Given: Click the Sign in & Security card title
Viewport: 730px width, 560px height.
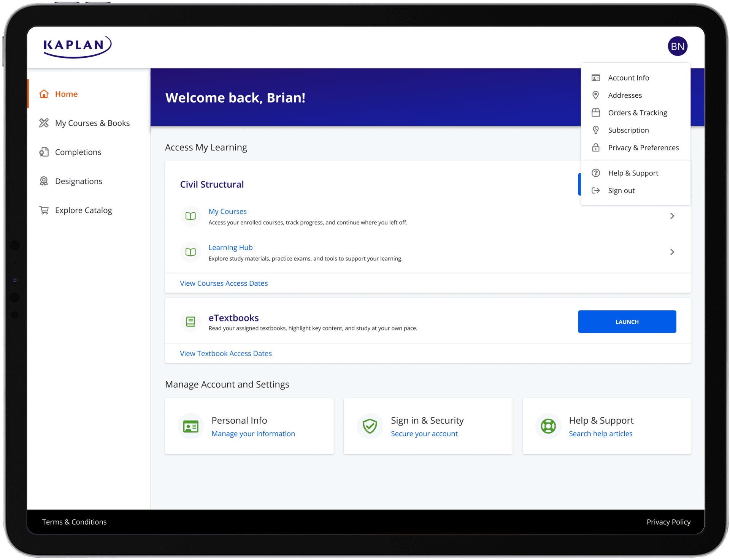Looking at the screenshot, I should (427, 420).
